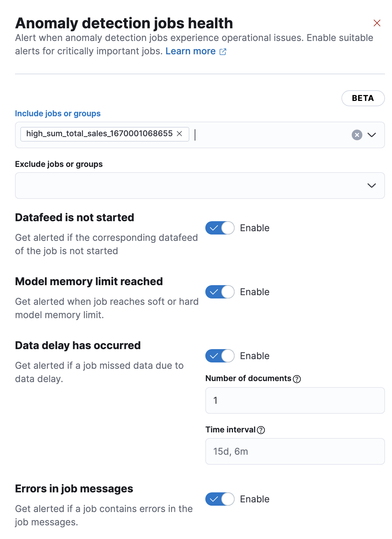
Task: Click the BETA badge
Action: point(363,98)
